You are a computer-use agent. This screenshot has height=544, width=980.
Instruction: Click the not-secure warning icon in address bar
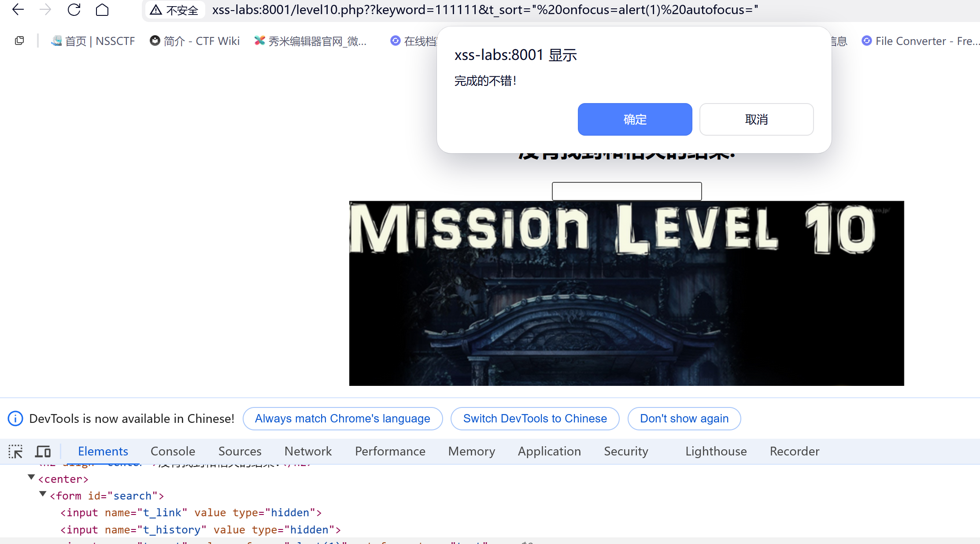(x=156, y=10)
